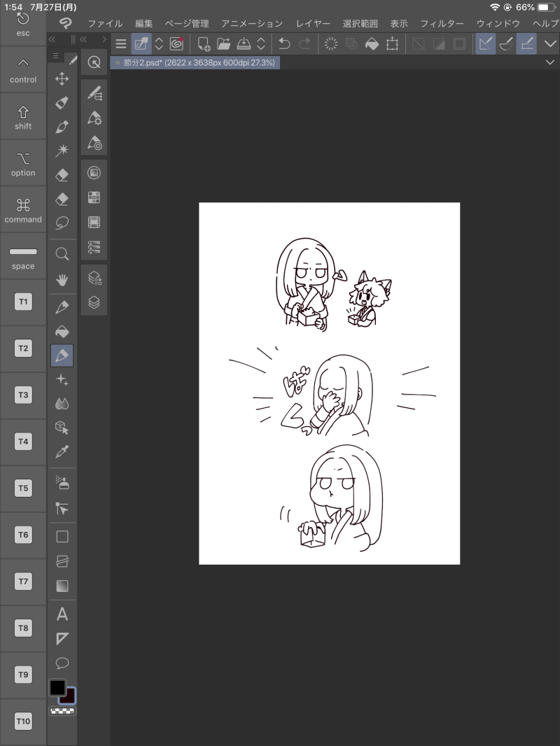Open the Layer stack palette
The image size is (560, 746).
[x=94, y=302]
